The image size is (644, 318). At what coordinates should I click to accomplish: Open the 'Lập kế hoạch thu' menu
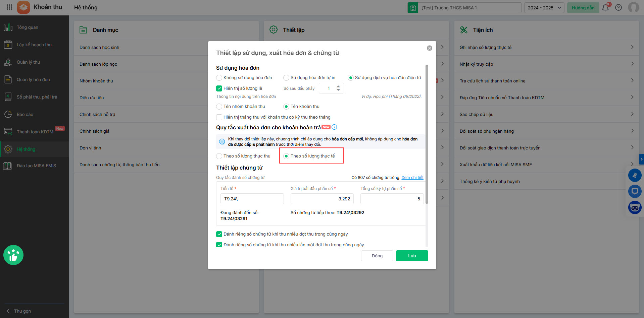click(x=34, y=45)
